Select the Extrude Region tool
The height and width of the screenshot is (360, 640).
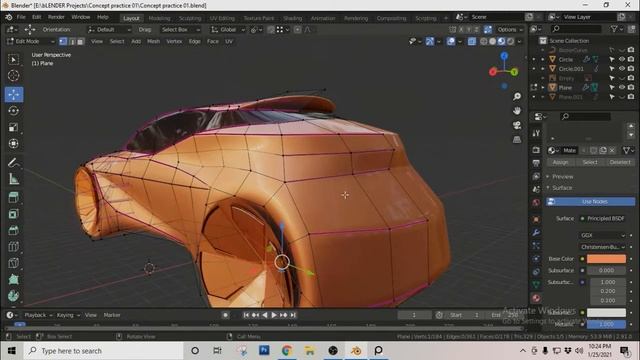click(x=13, y=198)
